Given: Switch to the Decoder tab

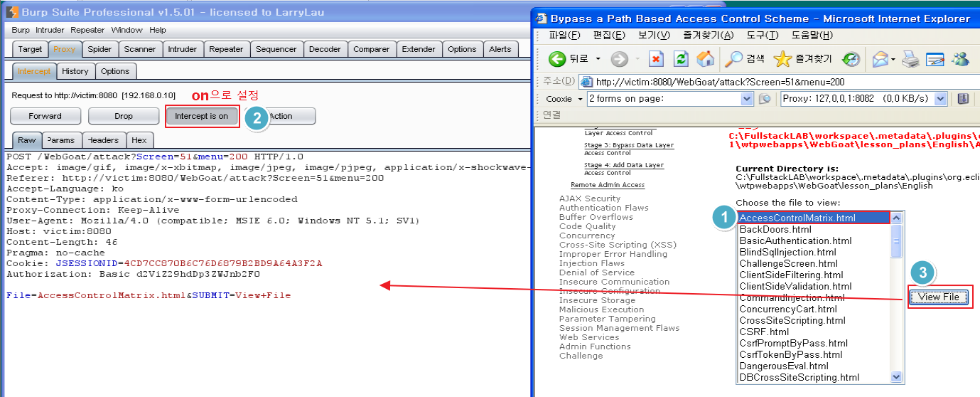Looking at the screenshot, I should (x=325, y=49).
